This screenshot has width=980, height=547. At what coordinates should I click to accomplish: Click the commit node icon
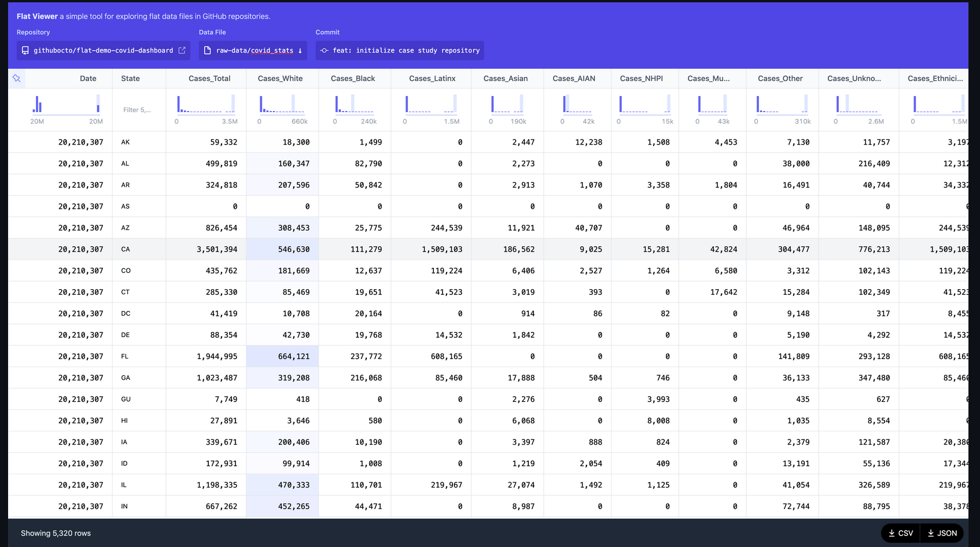[x=325, y=50]
